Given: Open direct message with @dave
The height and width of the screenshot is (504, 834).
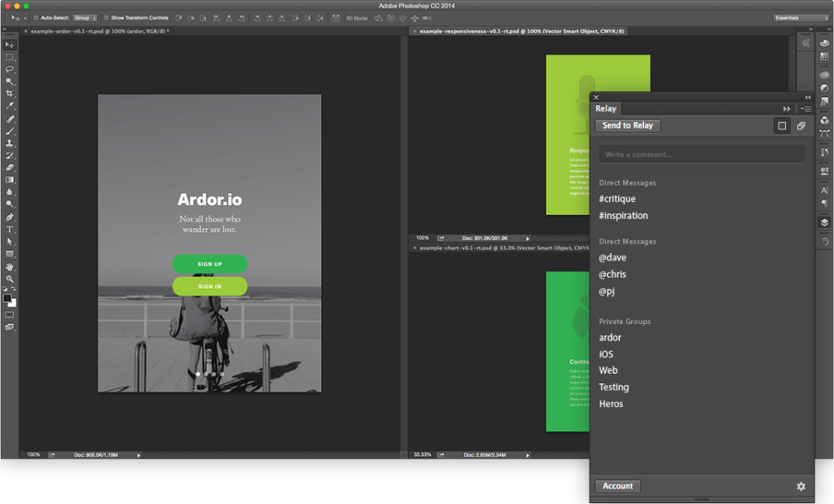Looking at the screenshot, I should coord(612,257).
